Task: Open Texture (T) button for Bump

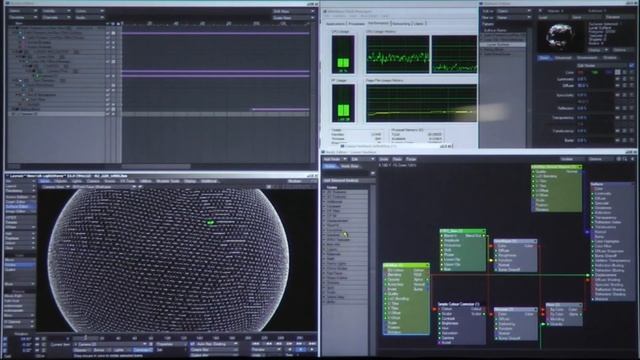Action: point(632,140)
